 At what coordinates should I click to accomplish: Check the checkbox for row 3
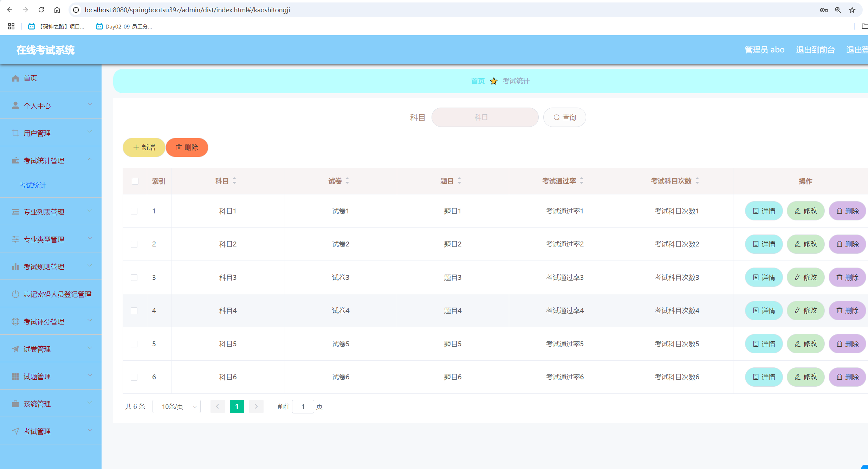click(134, 277)
